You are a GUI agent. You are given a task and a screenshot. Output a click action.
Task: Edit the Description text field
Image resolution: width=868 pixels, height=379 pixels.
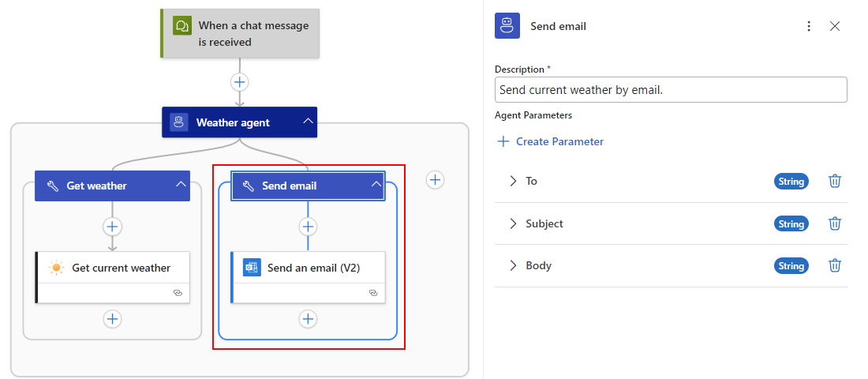tap(671, 90)
